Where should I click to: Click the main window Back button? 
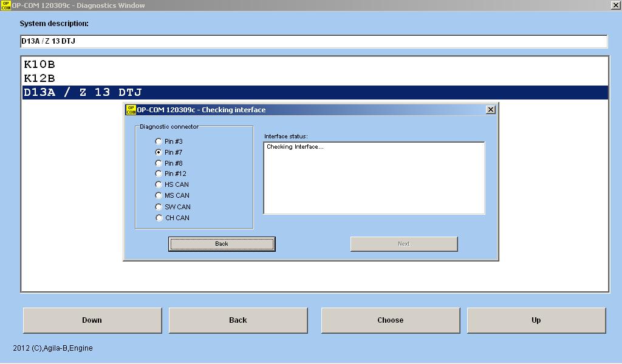tap(238, 320)
